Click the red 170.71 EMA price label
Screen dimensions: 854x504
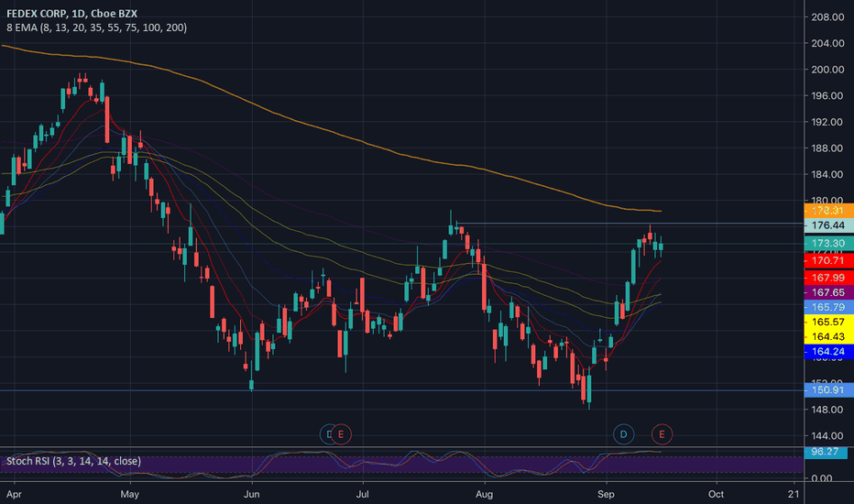(828, 261)
